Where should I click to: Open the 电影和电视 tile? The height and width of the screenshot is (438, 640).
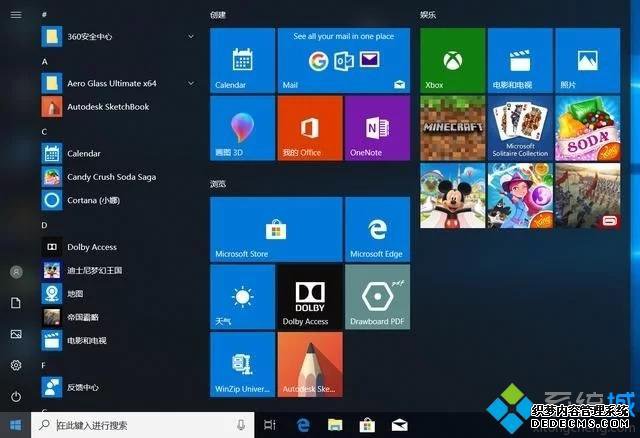520,60
